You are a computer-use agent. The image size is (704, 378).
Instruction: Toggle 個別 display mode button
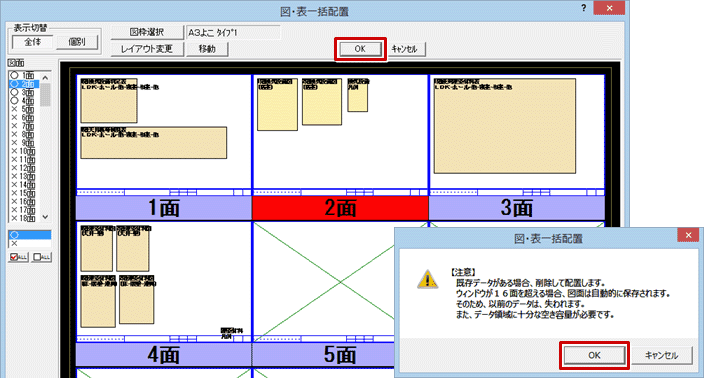(x=77, y=42)
